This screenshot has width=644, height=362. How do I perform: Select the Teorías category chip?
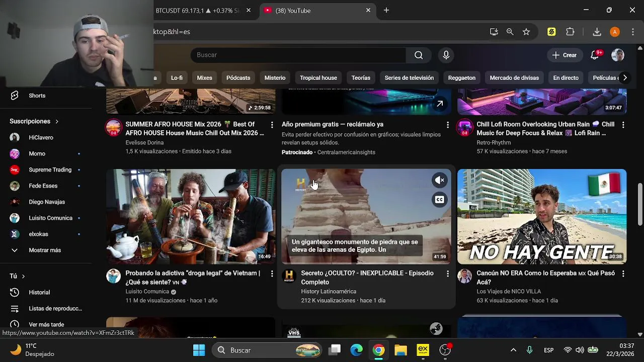361,78
